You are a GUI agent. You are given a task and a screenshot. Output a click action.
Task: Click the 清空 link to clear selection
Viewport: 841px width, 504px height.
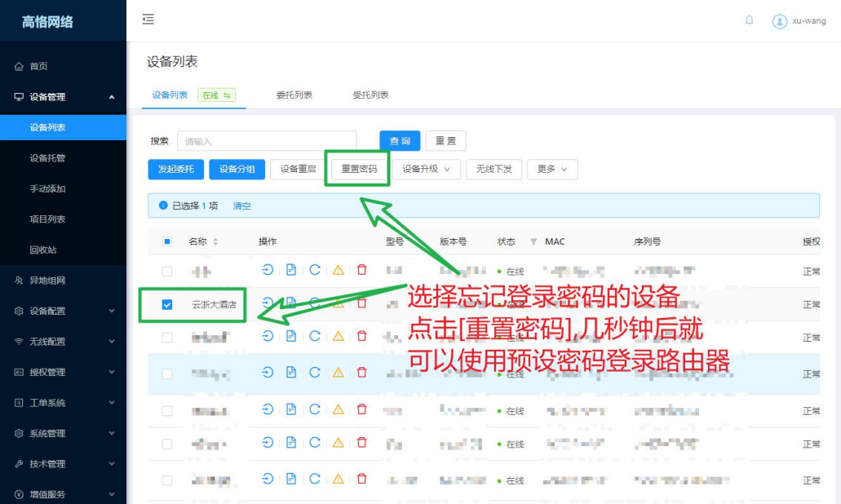coord(242,206)
